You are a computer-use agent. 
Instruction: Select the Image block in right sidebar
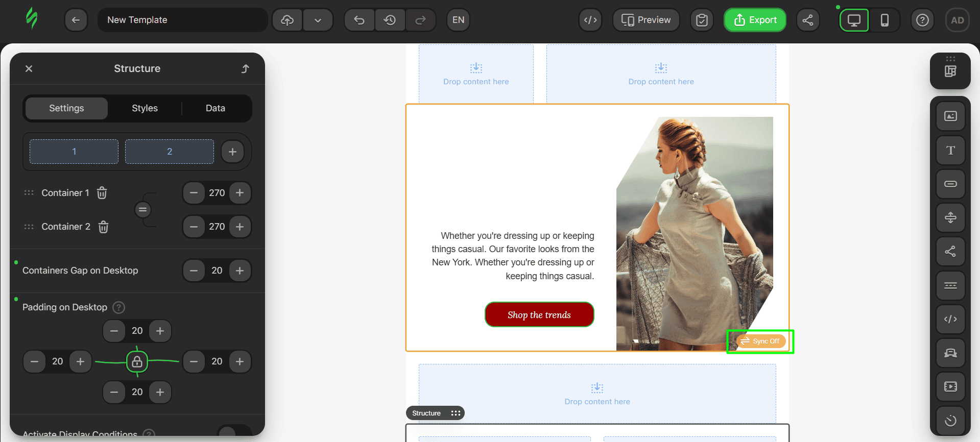pos(950,116)
